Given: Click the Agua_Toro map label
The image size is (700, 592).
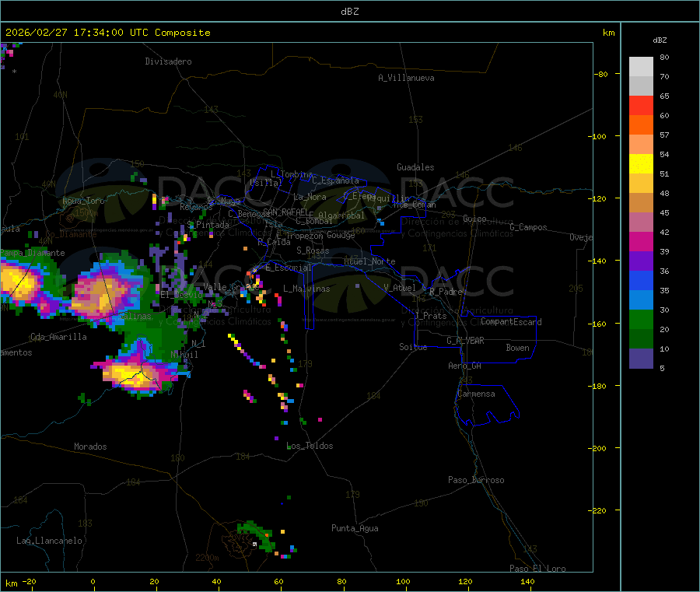Looking at the screenshot, I should pos(83,201).
